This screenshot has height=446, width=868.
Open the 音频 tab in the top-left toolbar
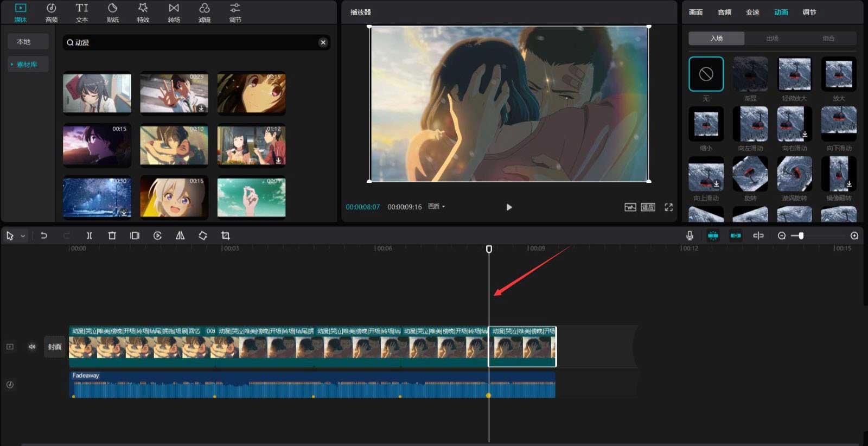(52, 12)
